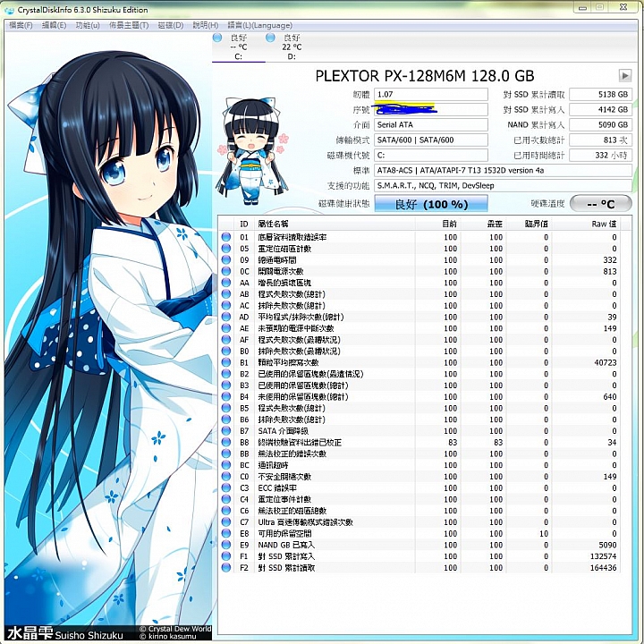Click the features field S.M.A.R.T., NCQ, TRIM
644x644 pixels.
click(x=503, y=186)
